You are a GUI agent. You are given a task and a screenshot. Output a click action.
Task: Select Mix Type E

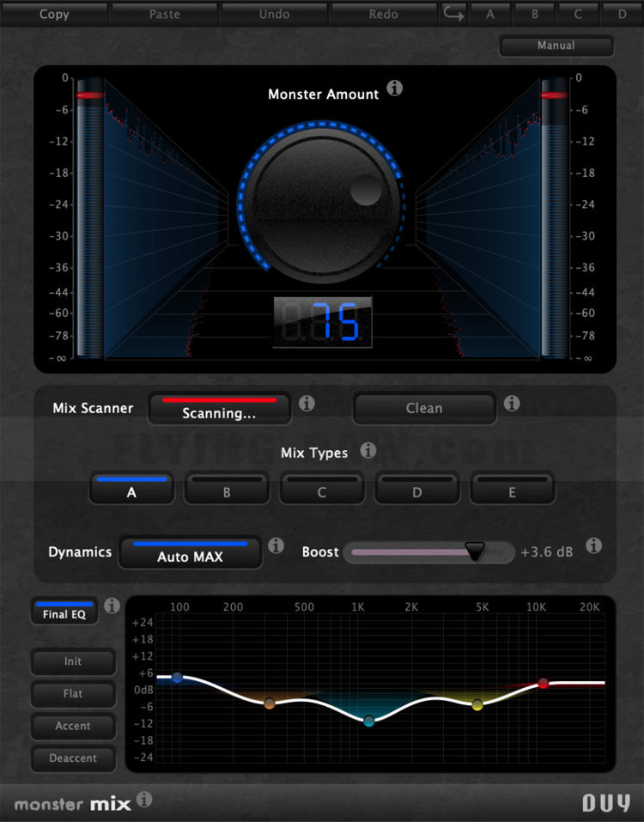pyautogui.click(x=512, y=488)
